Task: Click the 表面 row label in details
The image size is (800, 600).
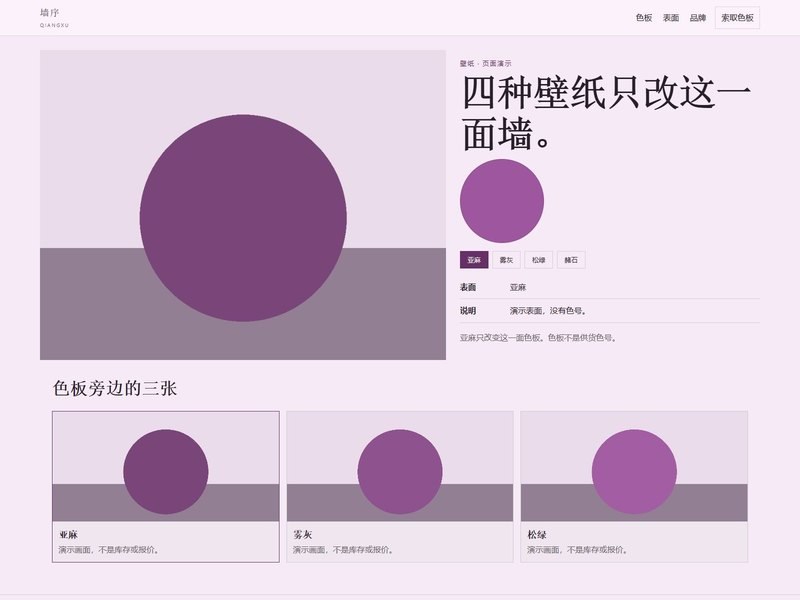Action: pyautogui.click(x=468, y=287)
